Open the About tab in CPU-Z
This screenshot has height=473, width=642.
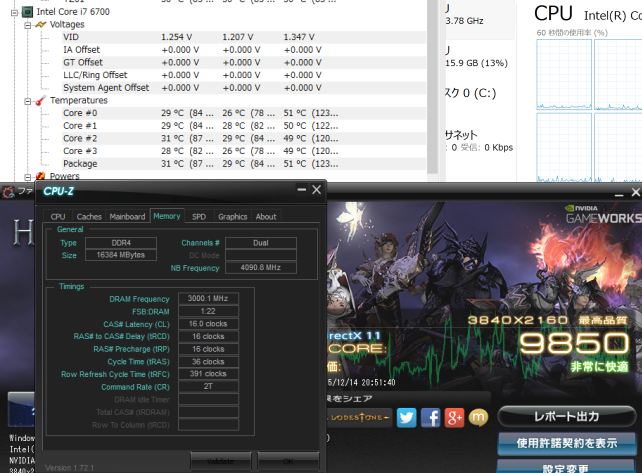[x=266, y=217]
